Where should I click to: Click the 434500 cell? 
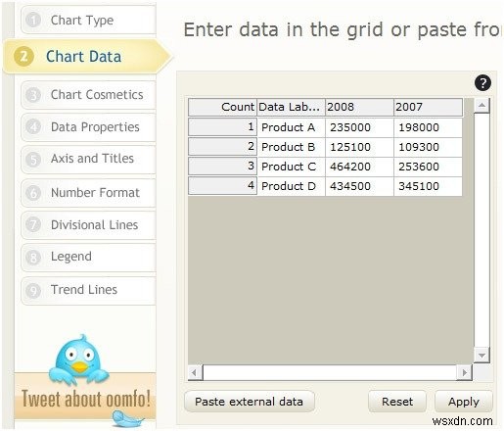(x=359, y=186)
